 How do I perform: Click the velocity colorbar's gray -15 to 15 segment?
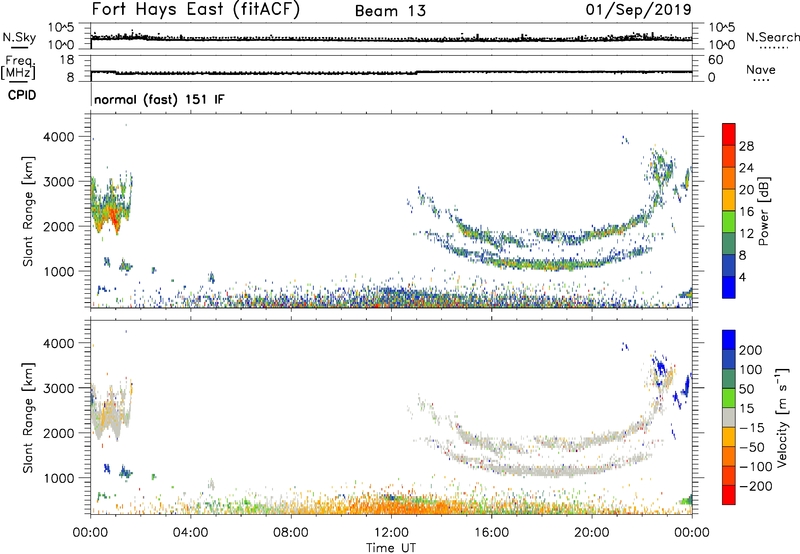(729, 417)
